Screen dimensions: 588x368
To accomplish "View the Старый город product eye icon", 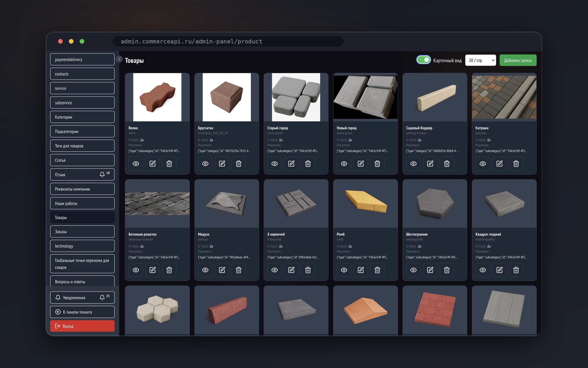I will [275, 164].
